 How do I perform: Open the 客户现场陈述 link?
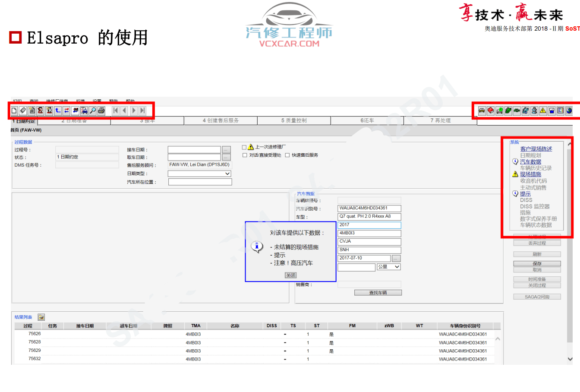coord(536,149)
